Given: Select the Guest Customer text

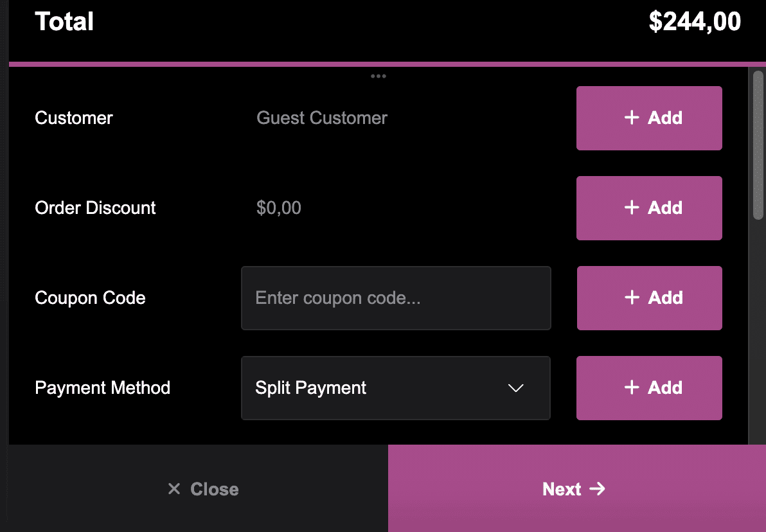Looking at the screenshot, I should tap(322, 118).
